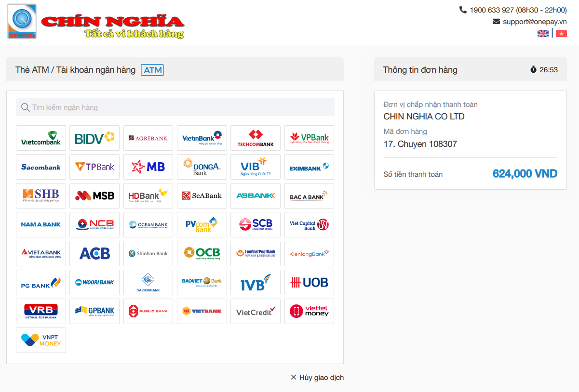This screenshot has width=579, height=392.
Task: Click the countdown timer 26:53
Action: [549, 70]
